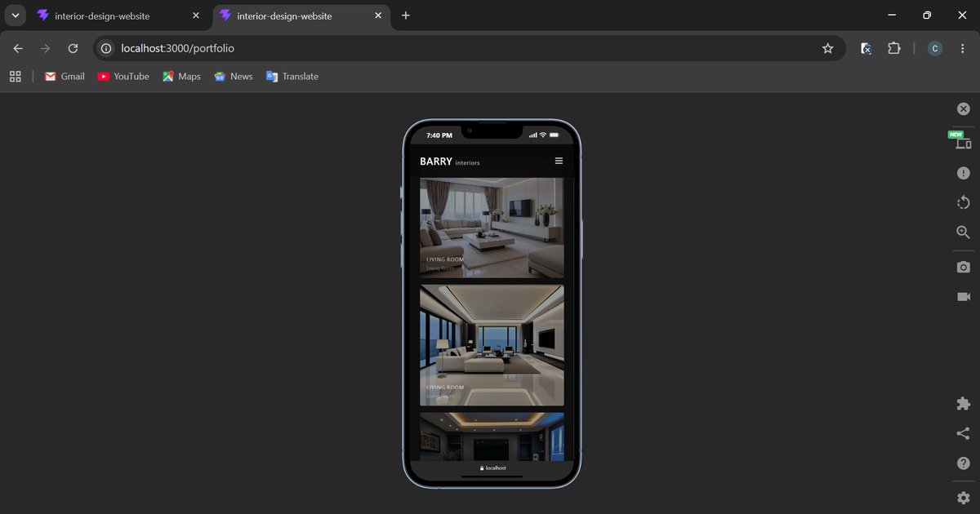Open simulator settings gear icon
The width and height of the screenshot is (980, 514).
(964, 498)
